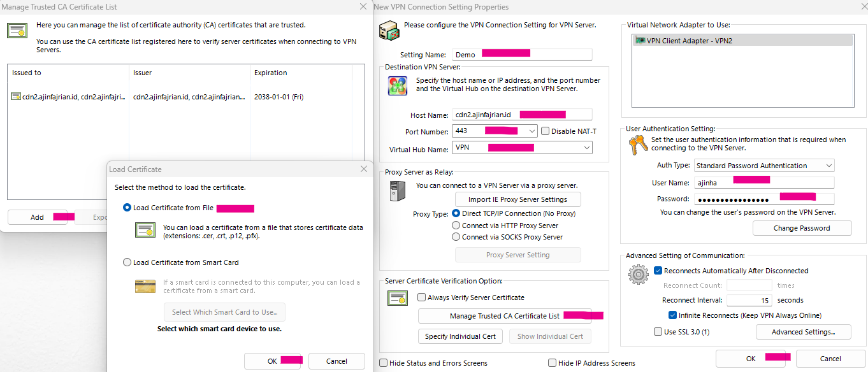Click the Change Password button
868x372 pixels.
(802, 227)
